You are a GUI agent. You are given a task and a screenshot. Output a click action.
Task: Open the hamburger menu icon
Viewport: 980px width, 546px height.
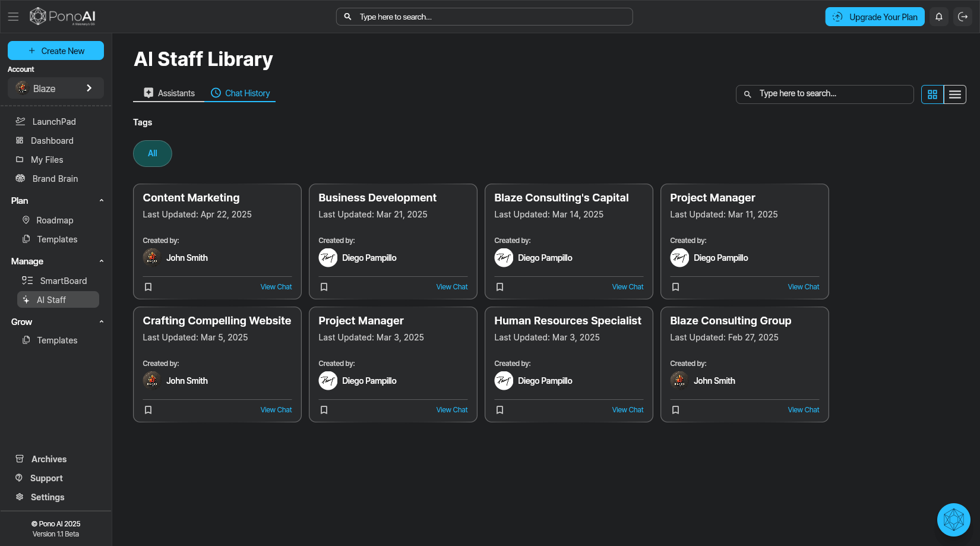pos(13,17)
